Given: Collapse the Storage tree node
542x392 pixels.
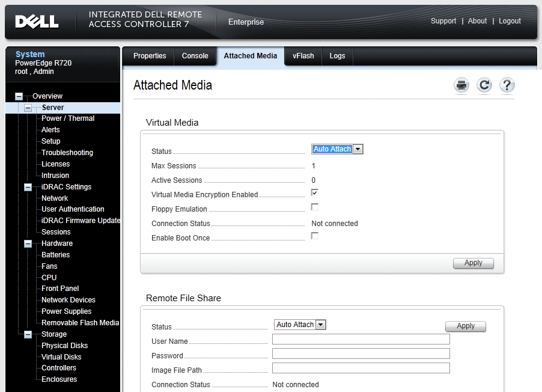Looking at the screenshot, I should tap(28, 334).
